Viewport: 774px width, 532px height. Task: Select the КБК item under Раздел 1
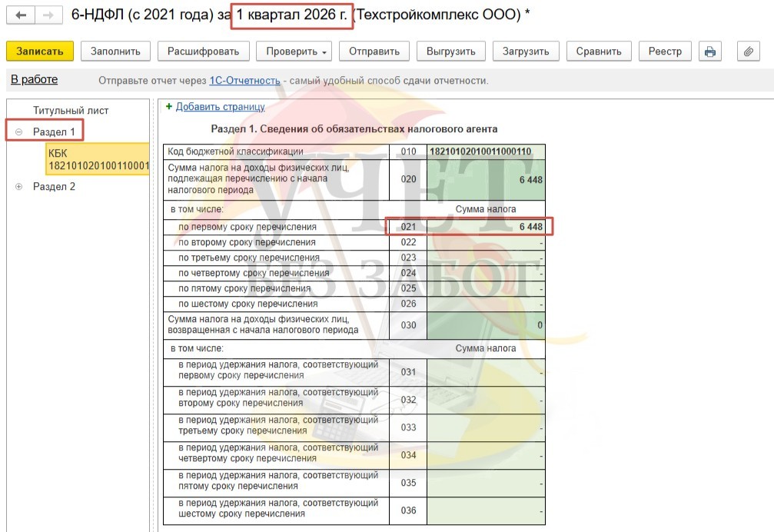98,159
